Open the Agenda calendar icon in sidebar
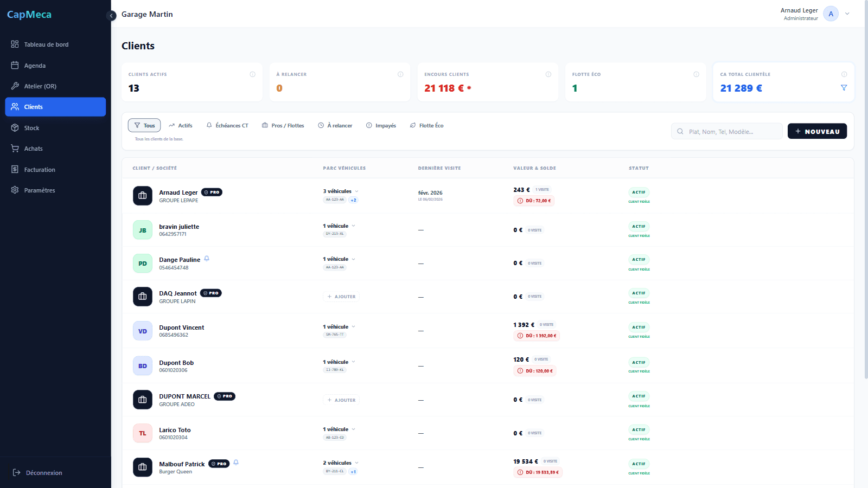868x488 pixels. 15,65
